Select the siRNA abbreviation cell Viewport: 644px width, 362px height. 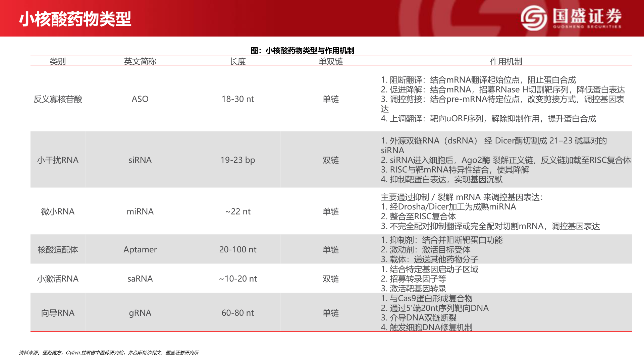pyautogui.click(x=140, y=160)
